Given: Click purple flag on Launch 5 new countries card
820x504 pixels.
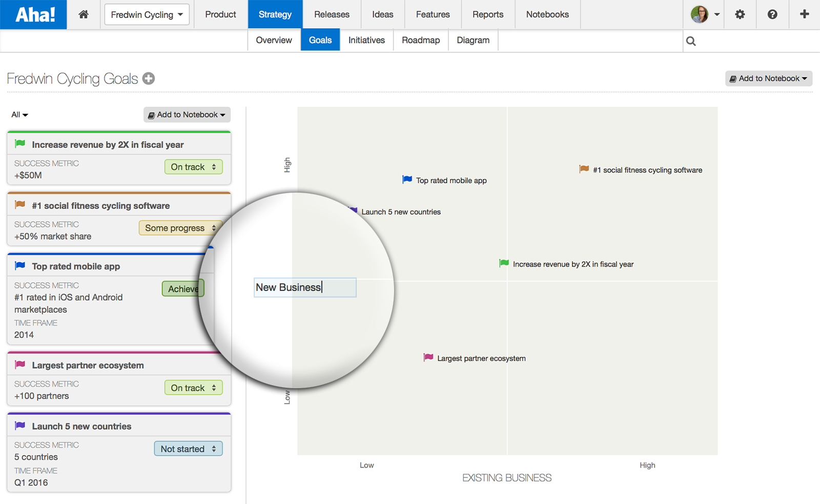Looking at the screenshot, I should 20,426.
